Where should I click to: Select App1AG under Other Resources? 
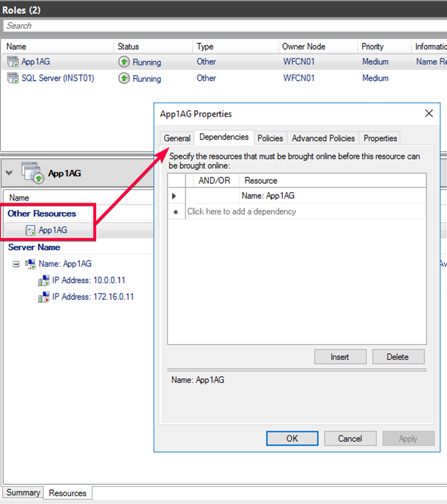tap(53, 230)
